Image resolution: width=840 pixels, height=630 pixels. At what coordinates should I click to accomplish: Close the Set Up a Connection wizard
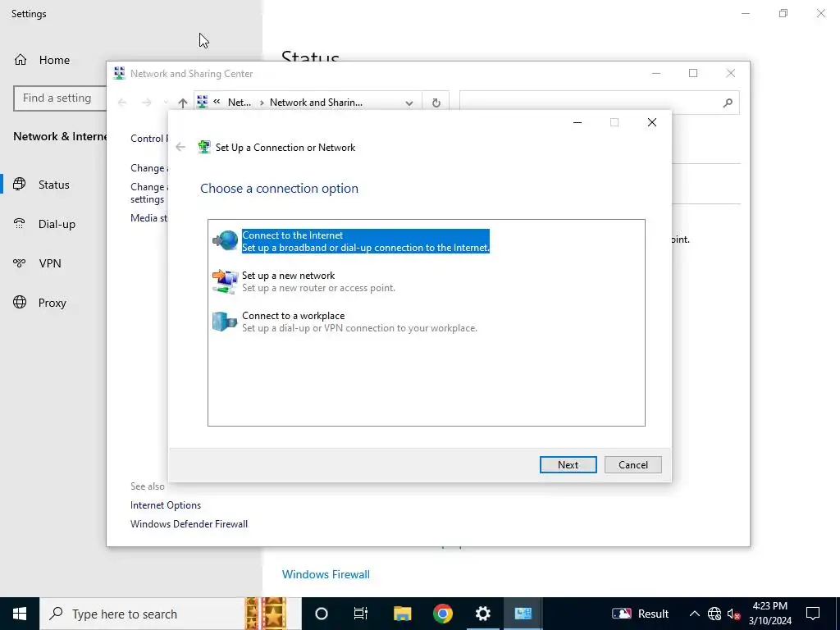[x=652, y=122]
